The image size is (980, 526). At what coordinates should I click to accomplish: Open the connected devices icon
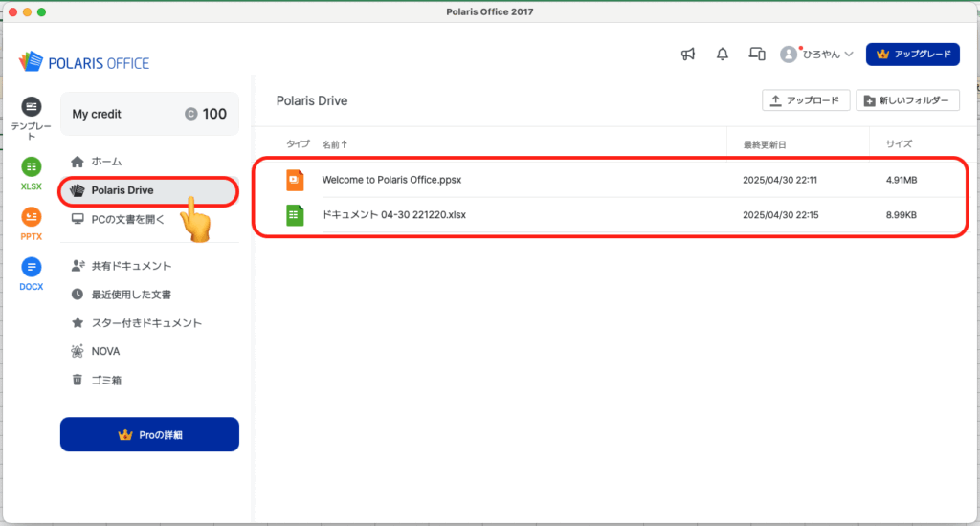757,55
